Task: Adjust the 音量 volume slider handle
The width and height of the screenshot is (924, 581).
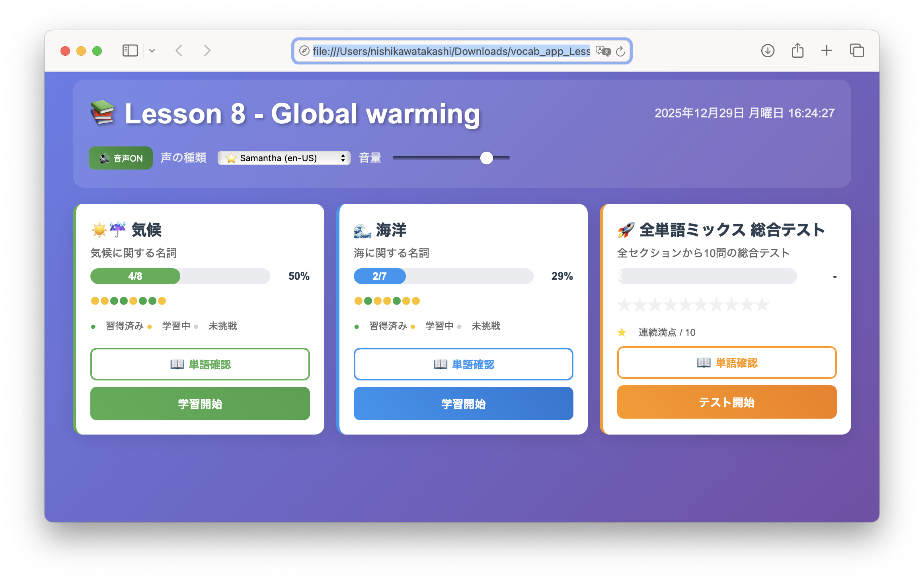Action: pyautogui.click(x=486, y=158)
